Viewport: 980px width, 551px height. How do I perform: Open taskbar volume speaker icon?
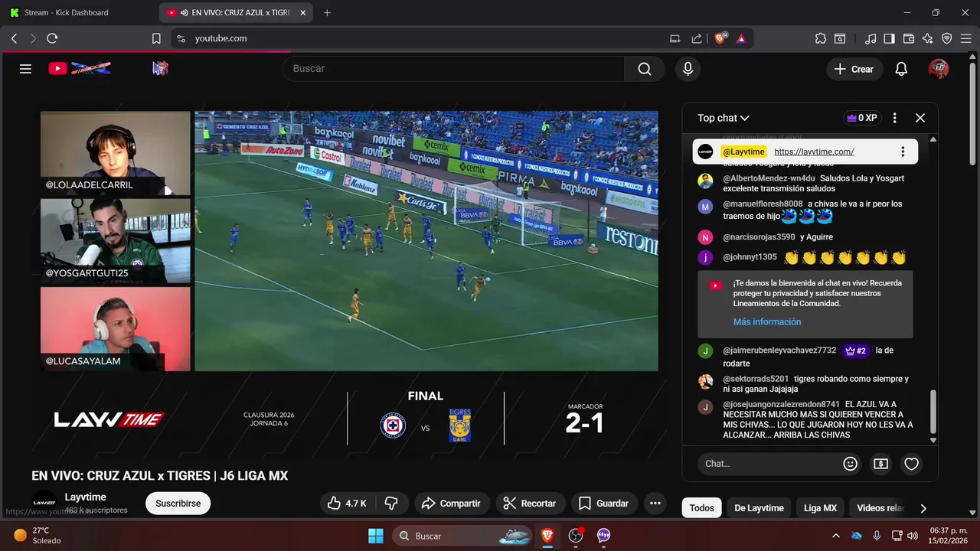pyautogui.click(x=913, y=536)
